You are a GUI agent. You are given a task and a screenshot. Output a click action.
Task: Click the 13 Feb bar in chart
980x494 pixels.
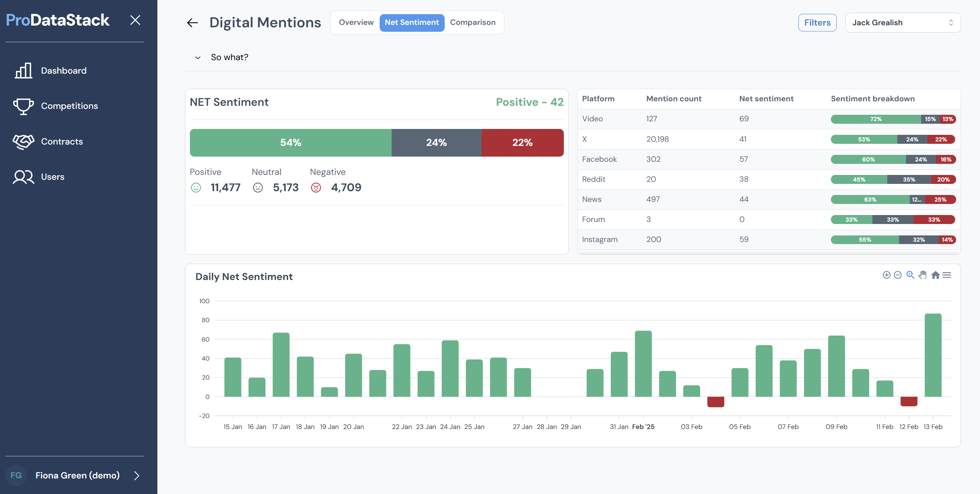click(933, 355)
